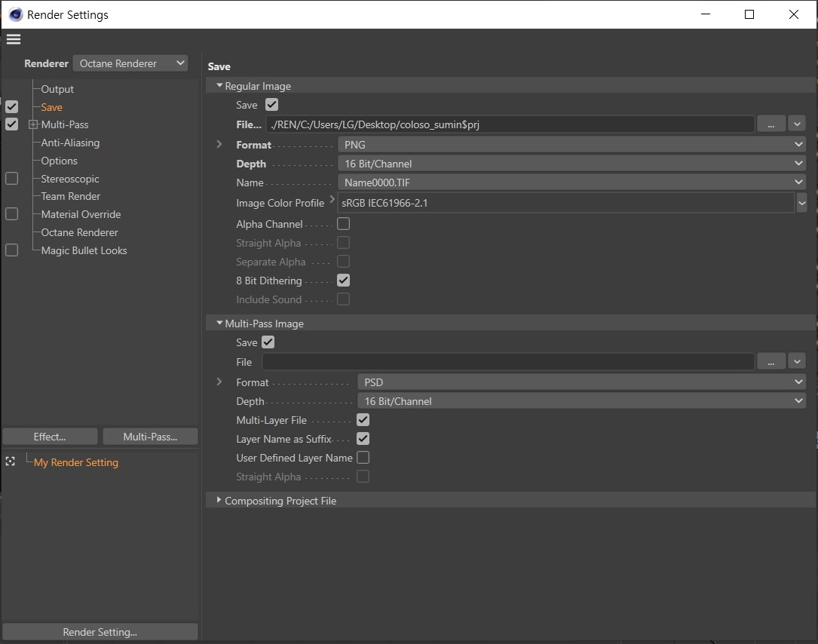Image resolution: width=818 pixels, height=644 pixels.
Task: Enable the Alpha Channel checkbox
Action: [343, 224]
